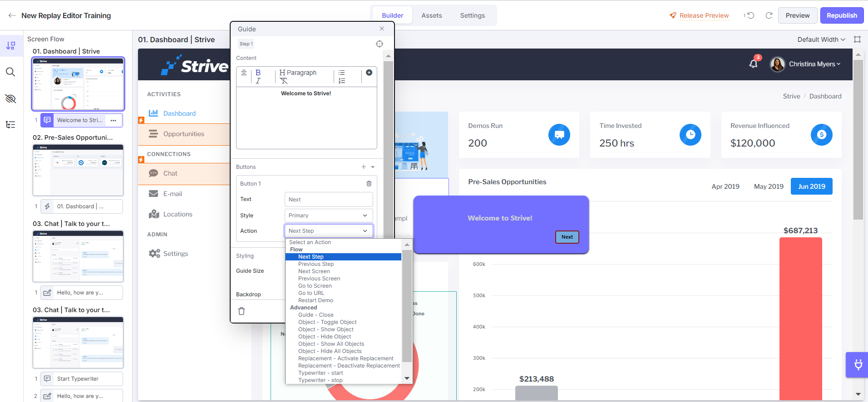
Task: Click the Republish button
Action: (842, 15)
